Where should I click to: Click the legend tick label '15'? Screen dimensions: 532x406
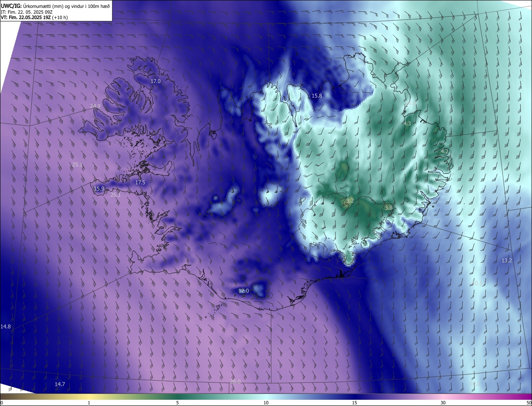355,403
